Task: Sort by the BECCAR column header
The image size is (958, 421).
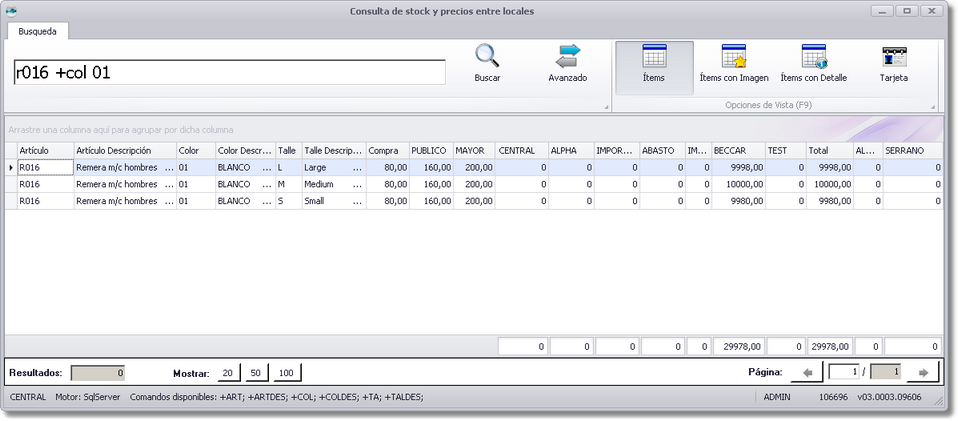Action: coord(737,150)
